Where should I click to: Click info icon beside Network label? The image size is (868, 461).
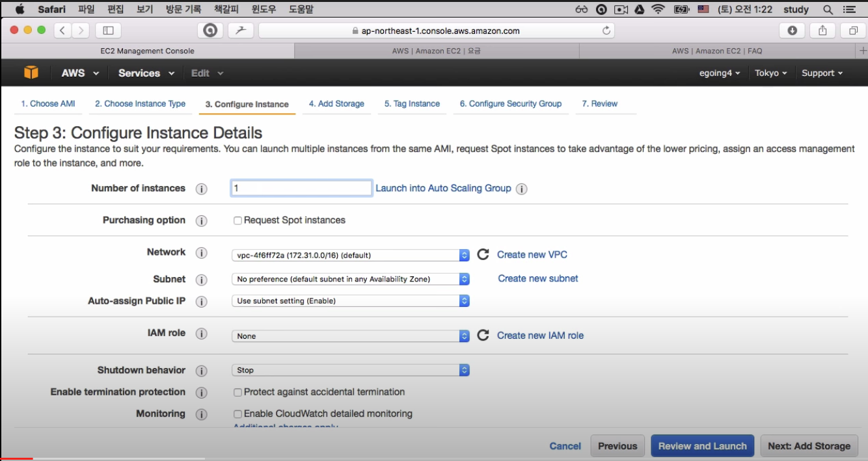point(202,253)
